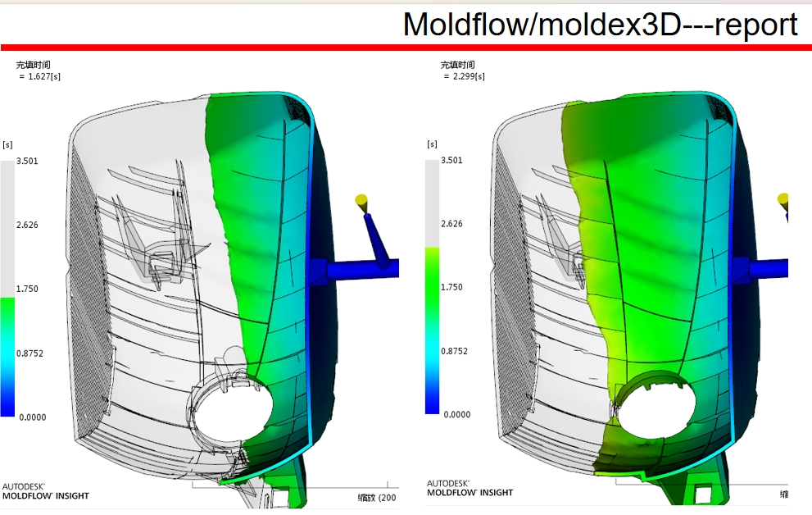Click legend value 0.8752 in the 2.299s plot
The height and width of the screenshot is (515, 812).
pyautogui.click(x=455, y=351)
